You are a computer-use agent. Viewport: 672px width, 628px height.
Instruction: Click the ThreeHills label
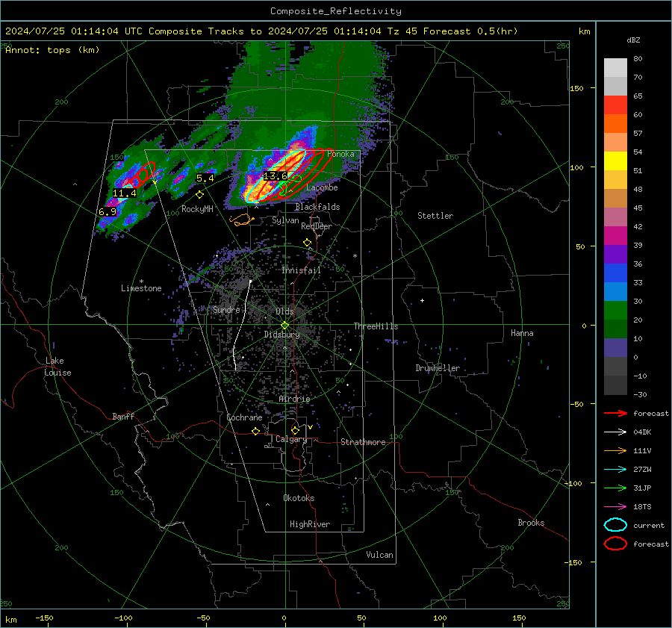tap(376, 326)
